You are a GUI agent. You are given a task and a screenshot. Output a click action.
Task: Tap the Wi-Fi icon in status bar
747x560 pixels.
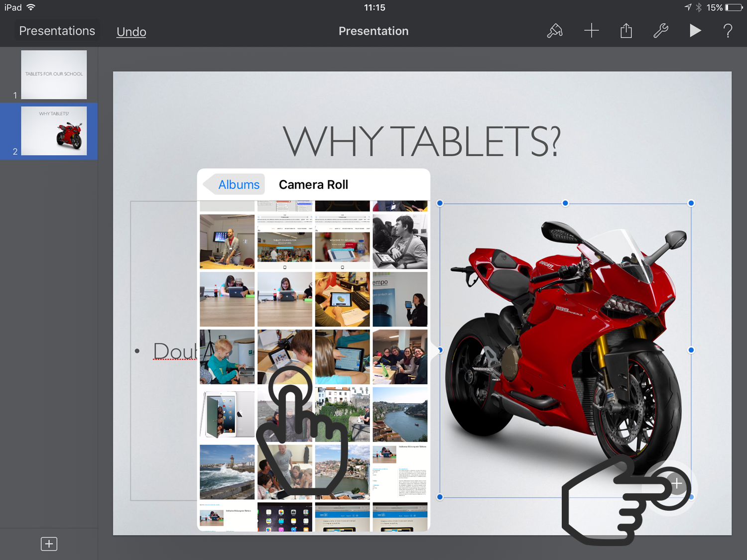pos(31,7)
